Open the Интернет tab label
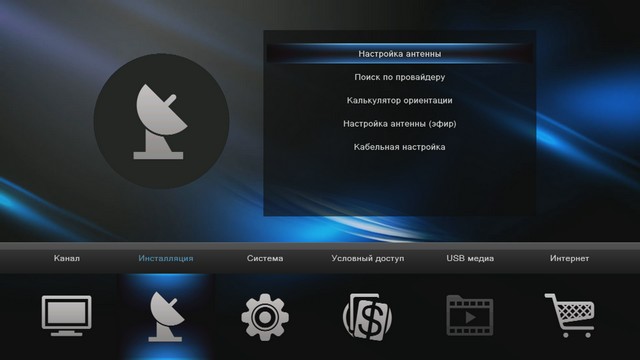Viewport: 640px width, 360px height. pyautogui.click(x=569, y=258)
